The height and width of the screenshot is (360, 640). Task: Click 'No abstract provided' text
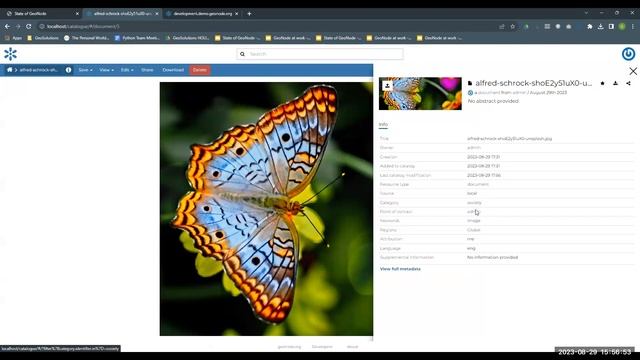(493, 101)
